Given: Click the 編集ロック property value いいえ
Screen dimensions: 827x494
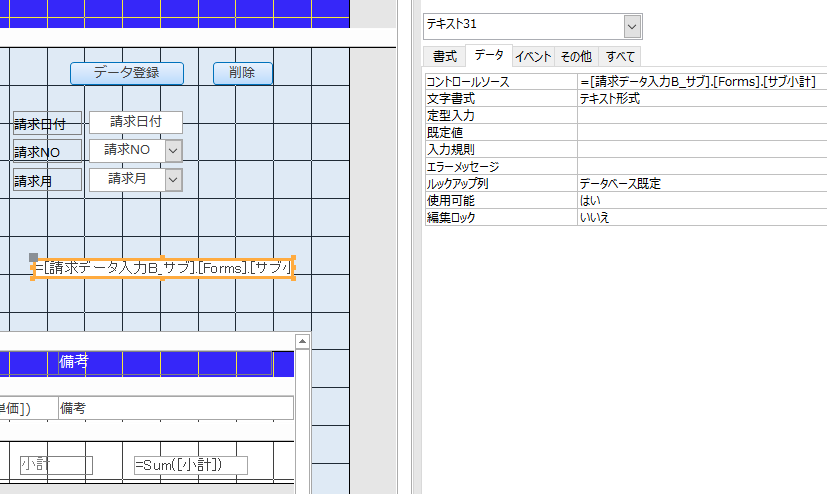Looking at the screenshot, I should [702, 217].
